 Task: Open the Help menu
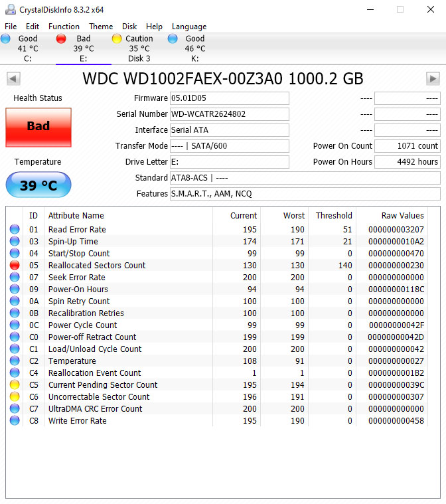pos(154,27)
